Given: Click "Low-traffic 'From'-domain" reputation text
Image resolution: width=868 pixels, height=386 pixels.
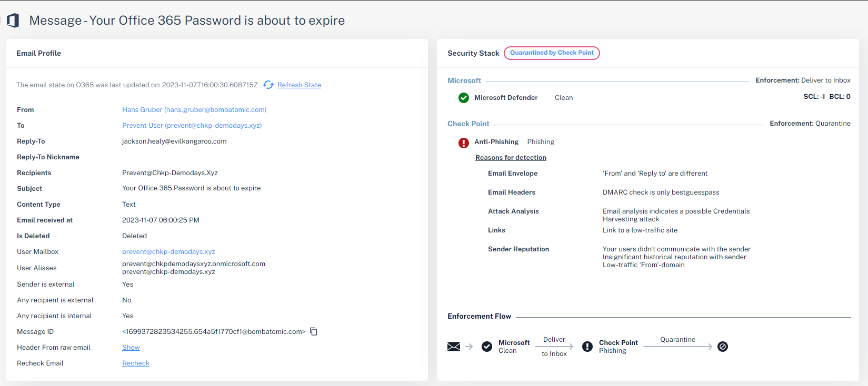Looking at the screenshot, I should [x=644, y=265].
